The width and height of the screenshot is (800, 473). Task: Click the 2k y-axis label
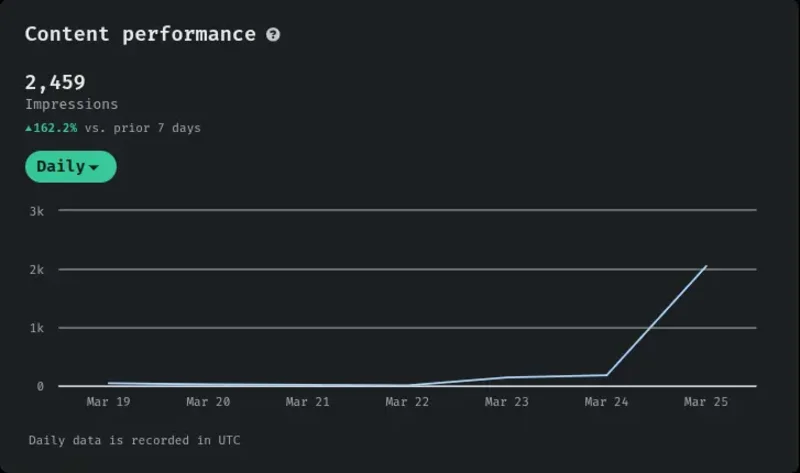coord(37,270)
